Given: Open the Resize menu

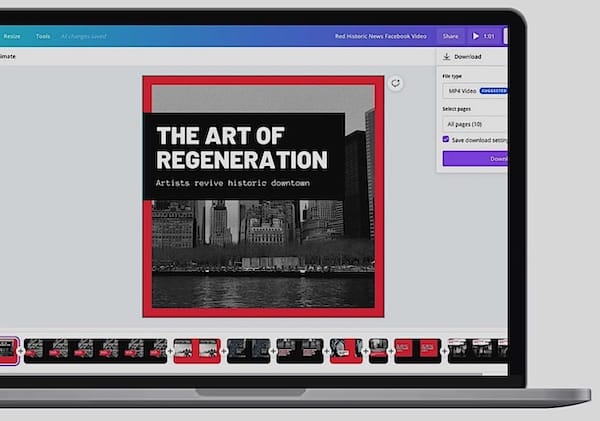Looking at the screenshot, I should pyautogui.click(x=12, y=36).
